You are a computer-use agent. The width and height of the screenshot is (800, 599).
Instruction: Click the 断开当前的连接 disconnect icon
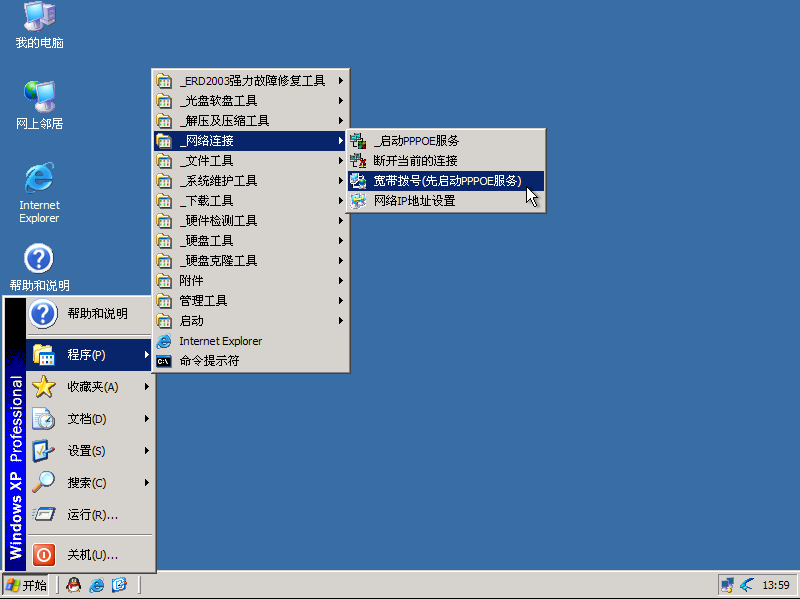pyautogui.click(x=358, y=161)
